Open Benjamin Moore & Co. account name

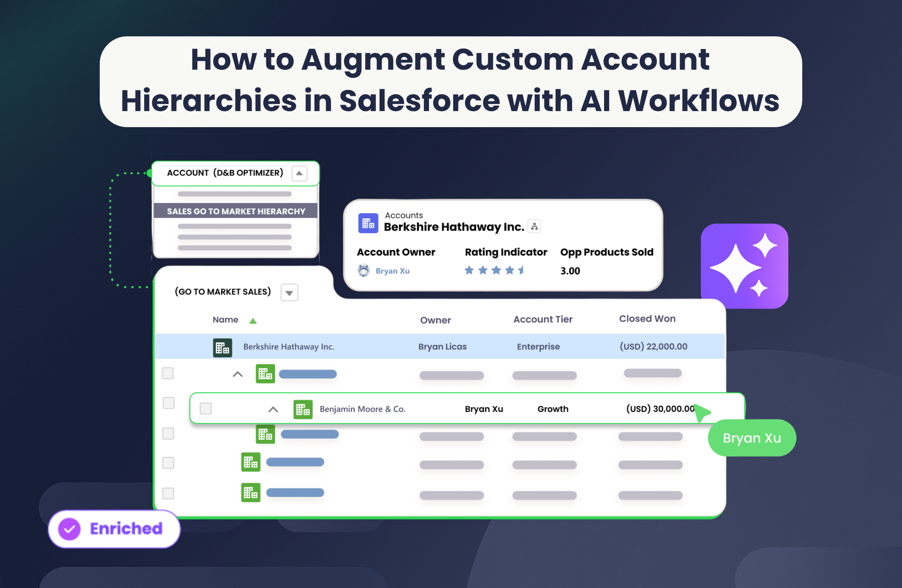(362, 409)
